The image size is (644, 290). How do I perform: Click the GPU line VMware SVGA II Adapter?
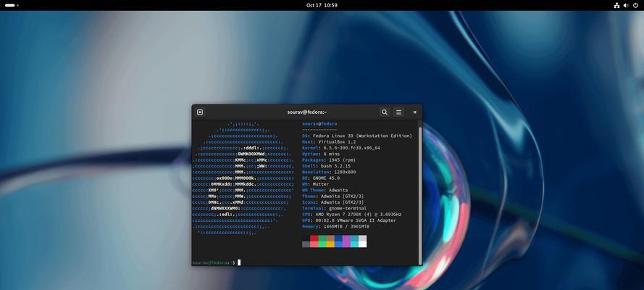point(349,220)
